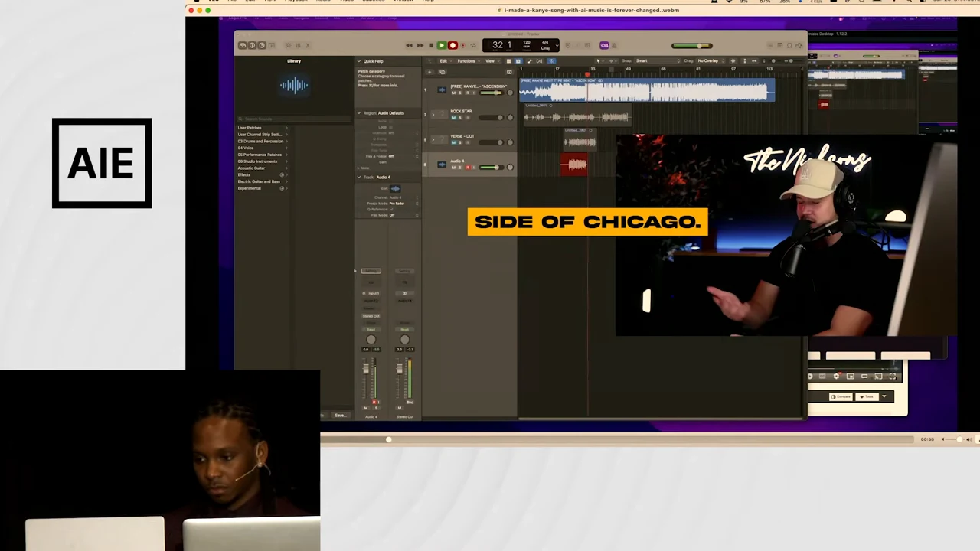
Task: Click the Audio 4 track icon in inspector
Action: click(395, 189)
